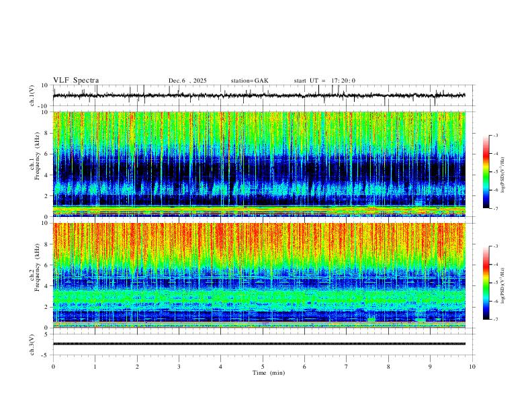The height and width of the screenshot is (411, 532).
Task: Click the ch.1 "Frequency (kHz)" axis label
Action: point(38,156)
